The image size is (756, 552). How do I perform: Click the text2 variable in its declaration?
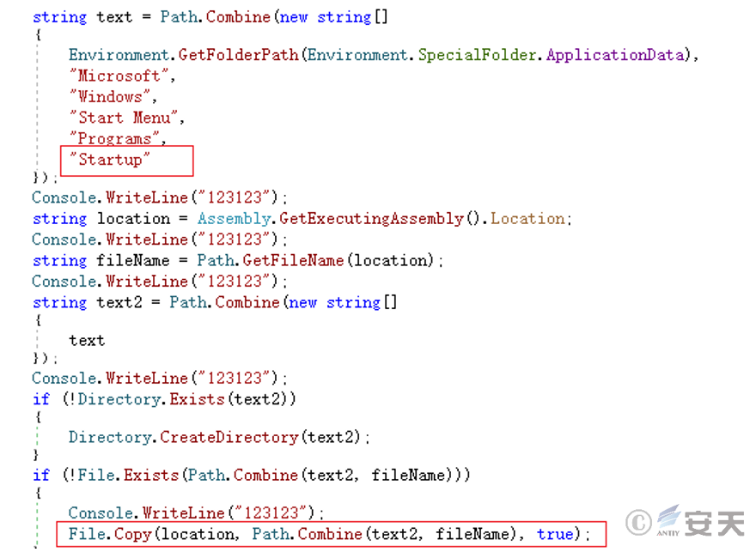(x=119, y=302)
